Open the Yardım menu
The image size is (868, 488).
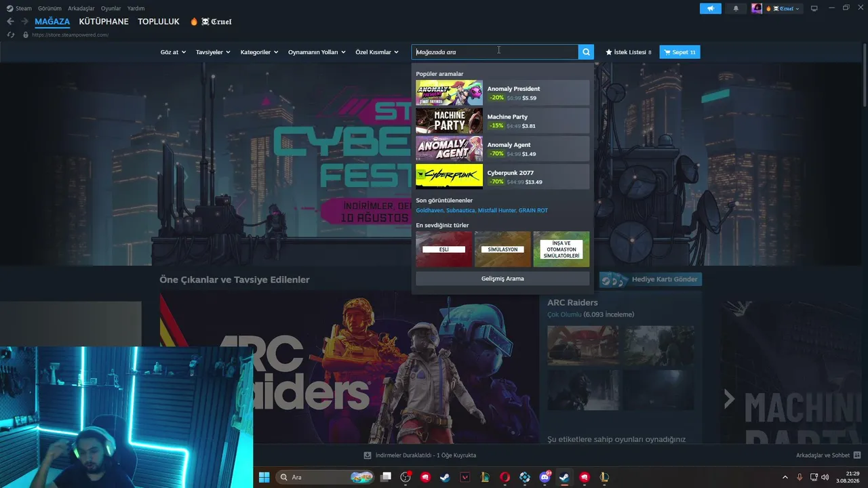136,9
